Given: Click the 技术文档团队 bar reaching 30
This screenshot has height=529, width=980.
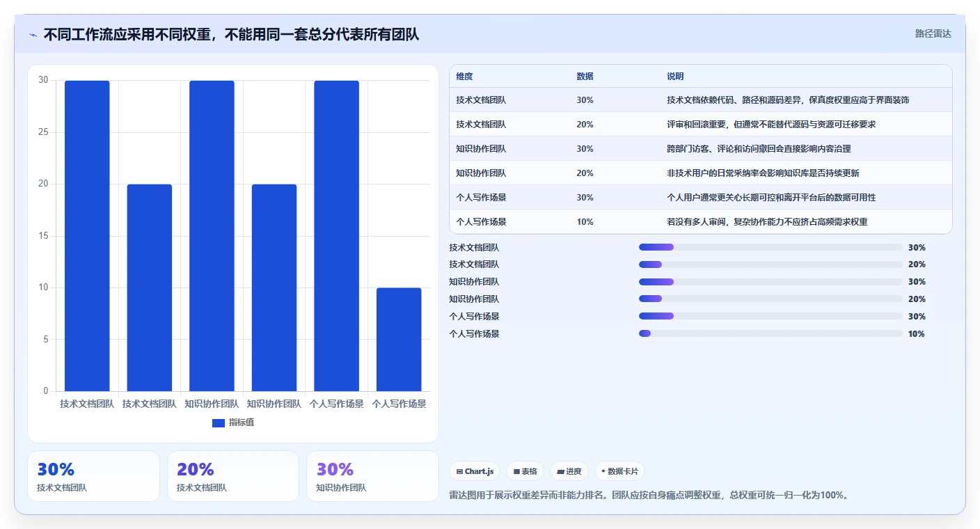Looking at the screenshot, I should [x=87, y=236].
